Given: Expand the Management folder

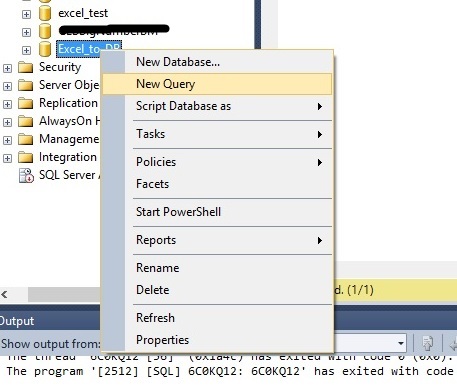Looking at the screenshot, I should coord(7,140).
